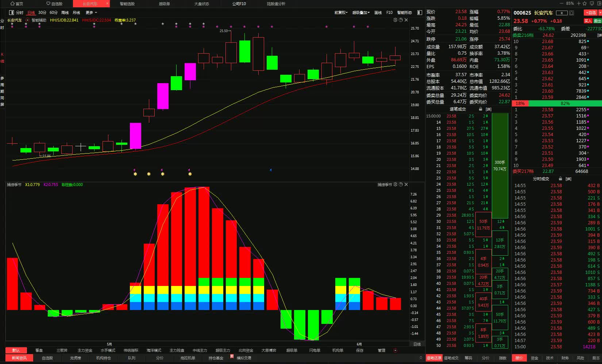This screenshot has width=602, height=364.
Task: Open the 陆股通分析 tab
Action: (276, 4)
